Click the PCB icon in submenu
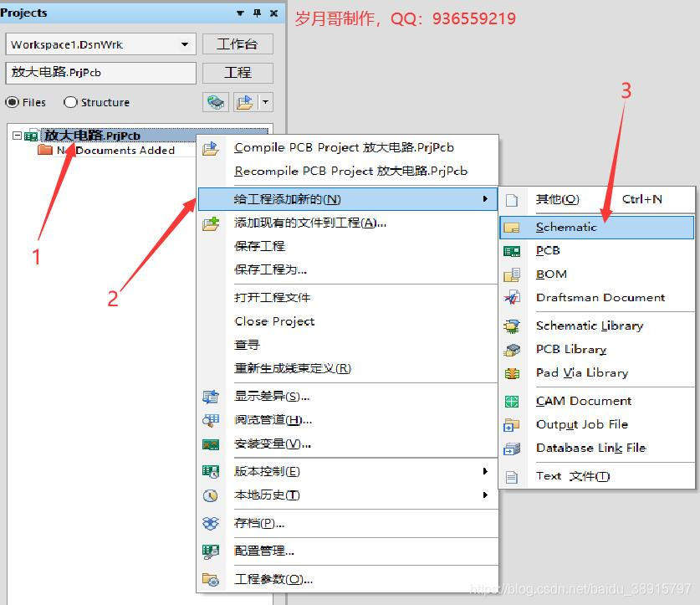Screen dimensions: 700x605 [512, 251]
